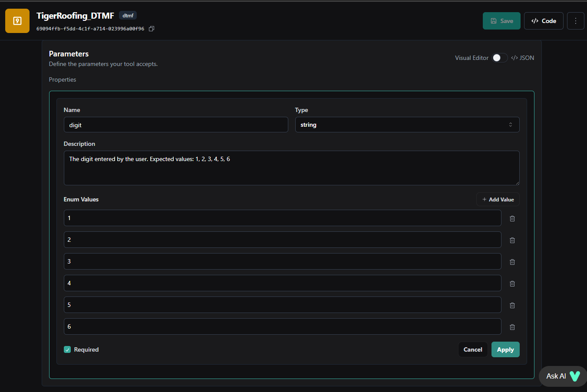The height and width of the screenshot is (392, 587).
Task: Edit the Description text area
Action: 292,168
